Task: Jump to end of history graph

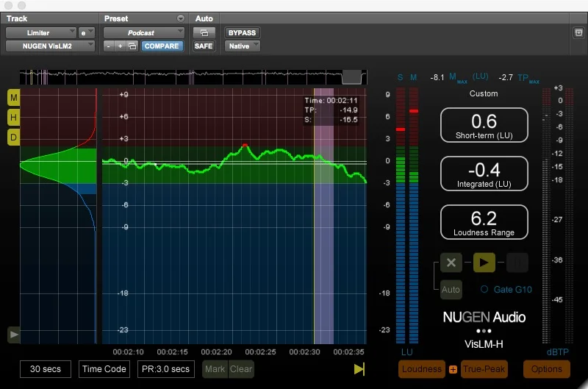Action: (359, 369)
